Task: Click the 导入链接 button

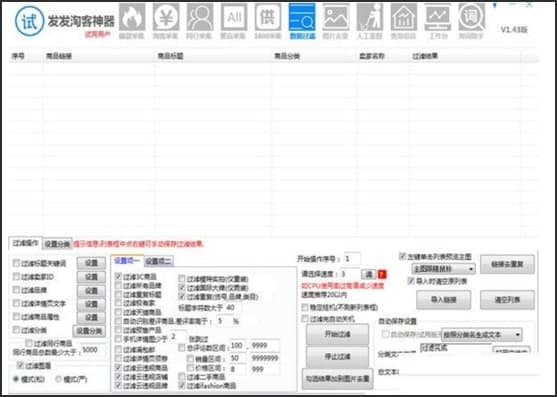Action: point(443,300)
